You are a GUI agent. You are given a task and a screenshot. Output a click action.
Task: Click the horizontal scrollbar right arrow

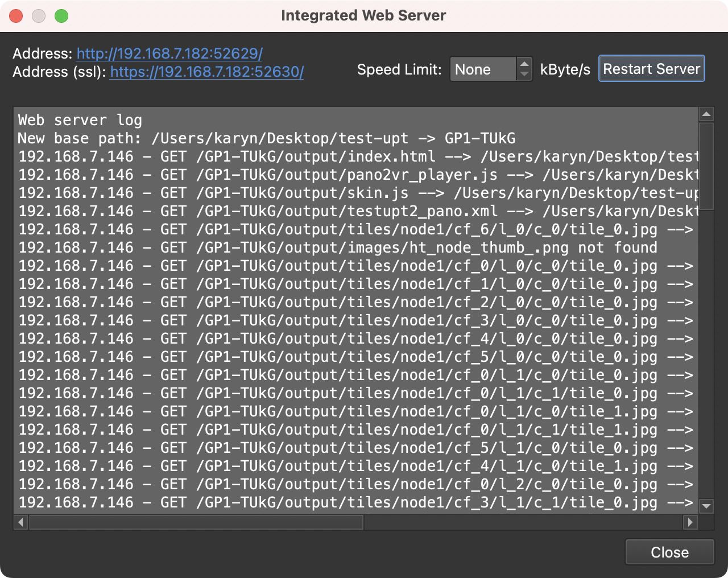[x=690, y=522]
